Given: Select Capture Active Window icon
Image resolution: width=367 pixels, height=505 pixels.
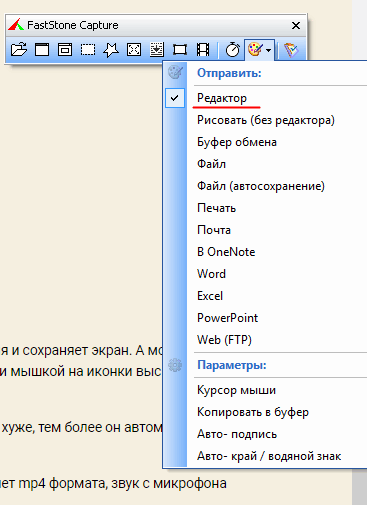Looking at the screenshot, I should 42,50.
